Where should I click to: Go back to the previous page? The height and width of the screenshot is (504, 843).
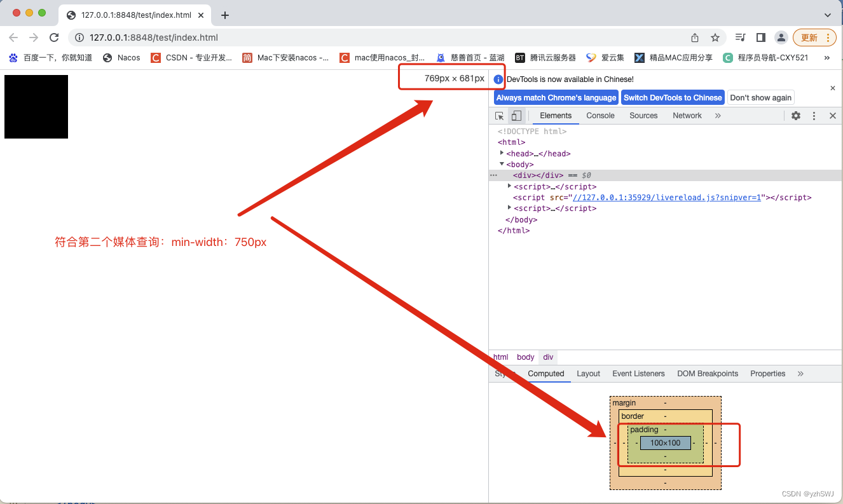14,37
